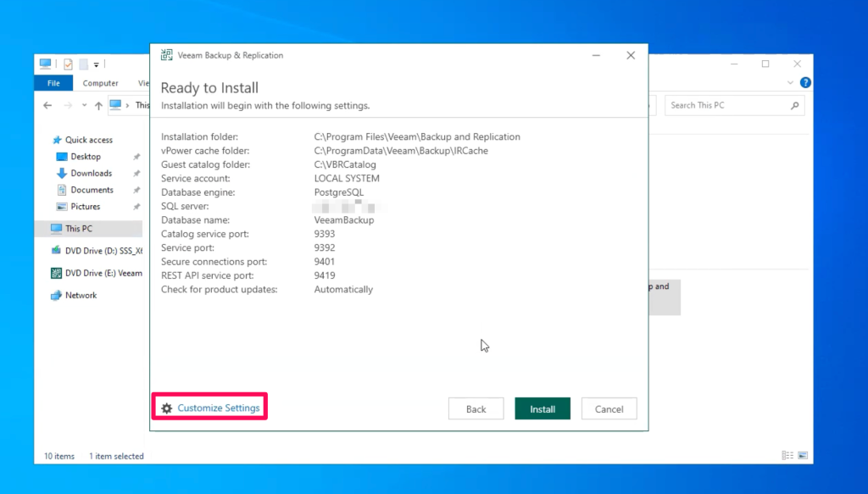Click "1 item selected" in the status bar

[116, 456]
